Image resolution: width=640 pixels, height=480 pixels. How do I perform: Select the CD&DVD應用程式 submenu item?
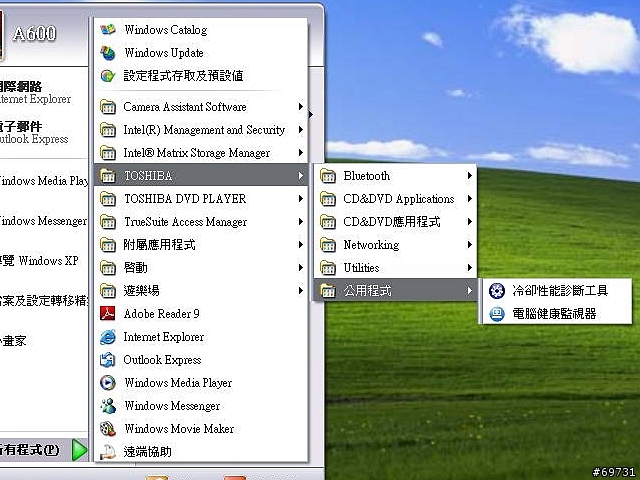pyautogui.click(x=395, y=222)
